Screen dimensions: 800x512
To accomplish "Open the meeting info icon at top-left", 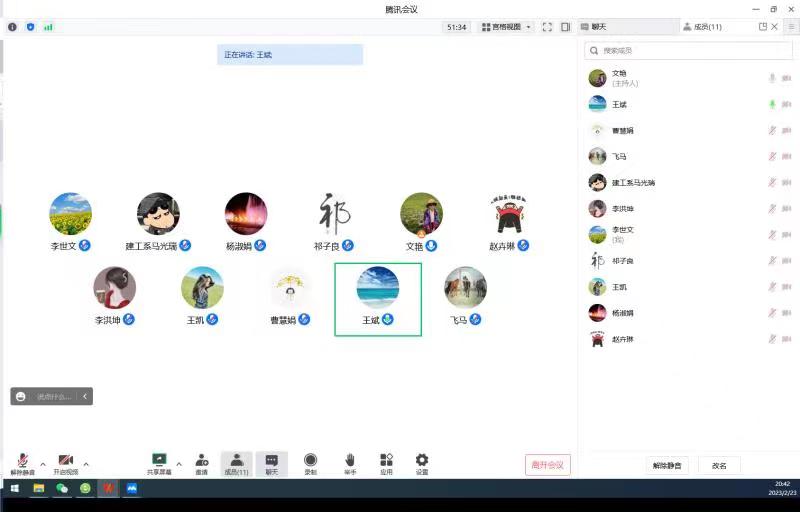I will [13, 27].
